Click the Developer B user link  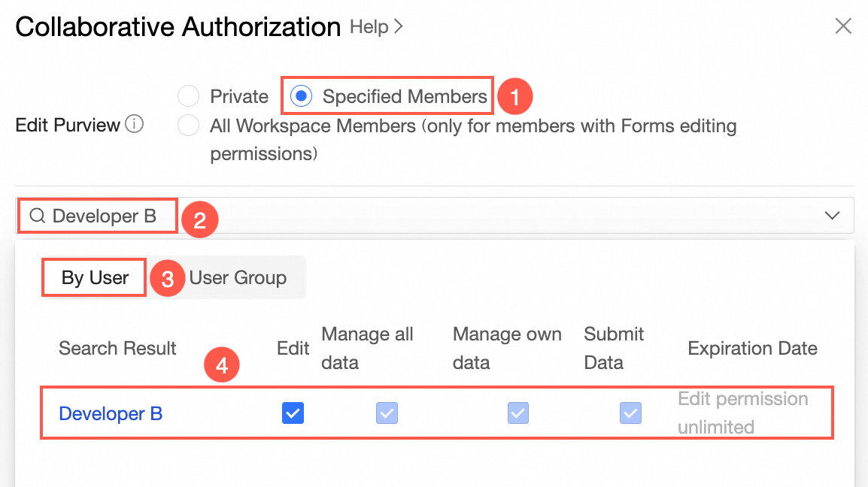point(111,413)
